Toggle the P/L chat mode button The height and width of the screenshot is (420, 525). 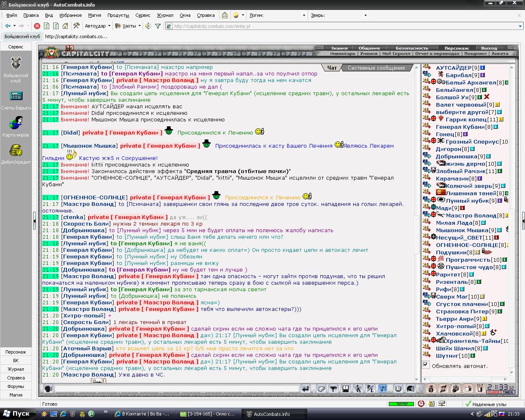(x=370, y=388)
